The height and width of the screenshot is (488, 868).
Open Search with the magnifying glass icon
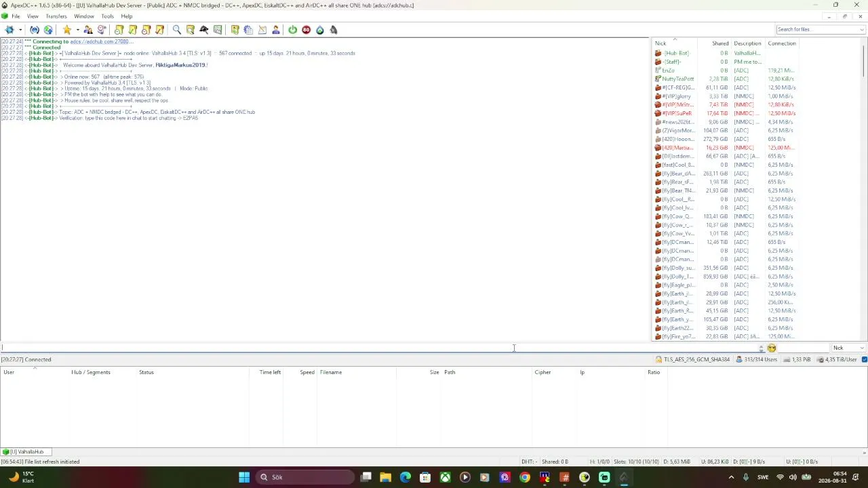(177, 30)
